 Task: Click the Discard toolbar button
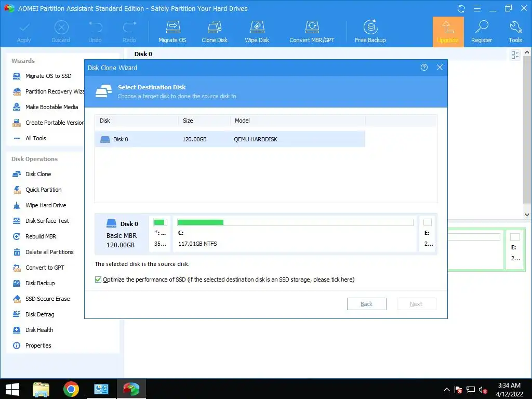61,32
